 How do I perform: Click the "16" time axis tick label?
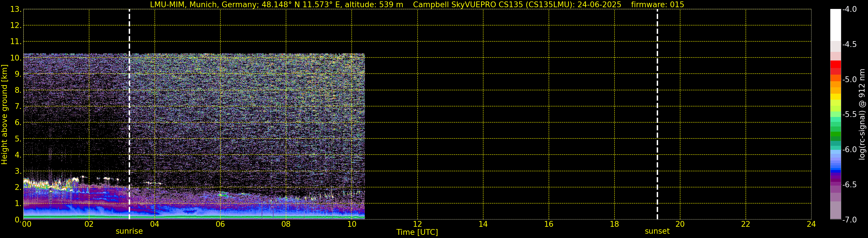[x=549, y=224]
